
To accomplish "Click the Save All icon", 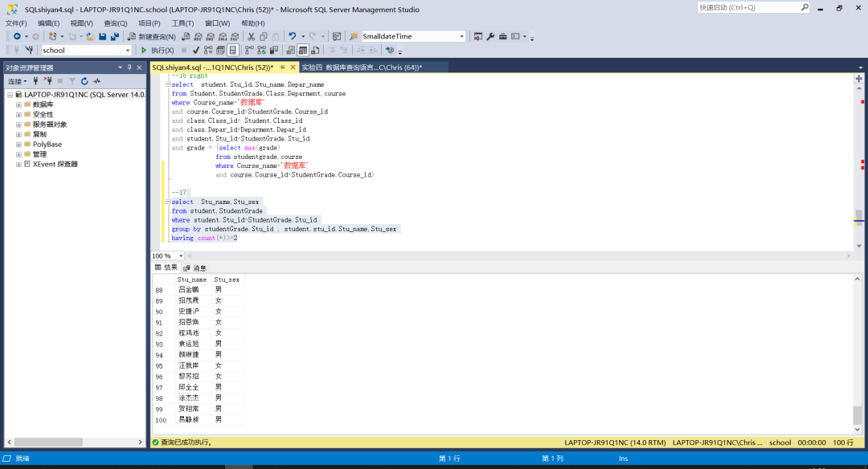I will coord(113,37).
